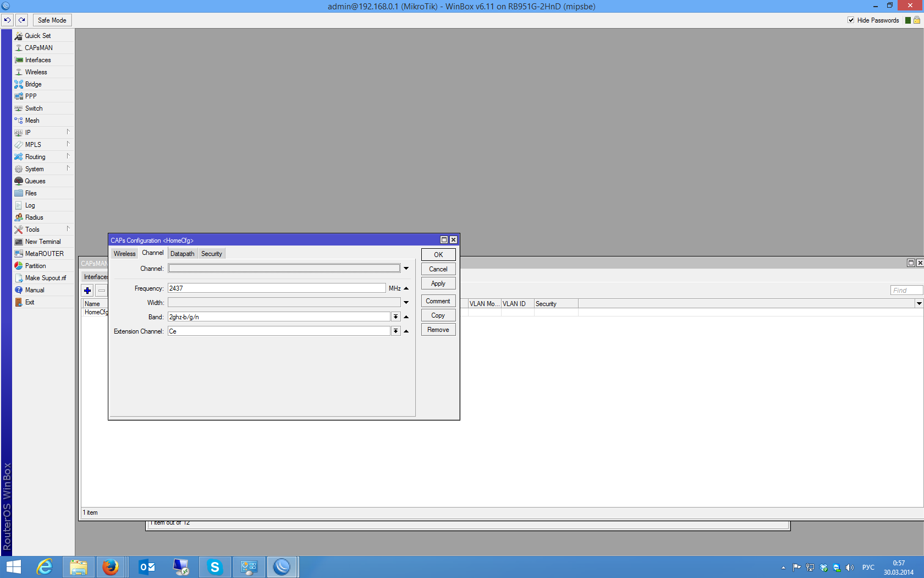Click the blue plus add icon

tap(87, 291)
